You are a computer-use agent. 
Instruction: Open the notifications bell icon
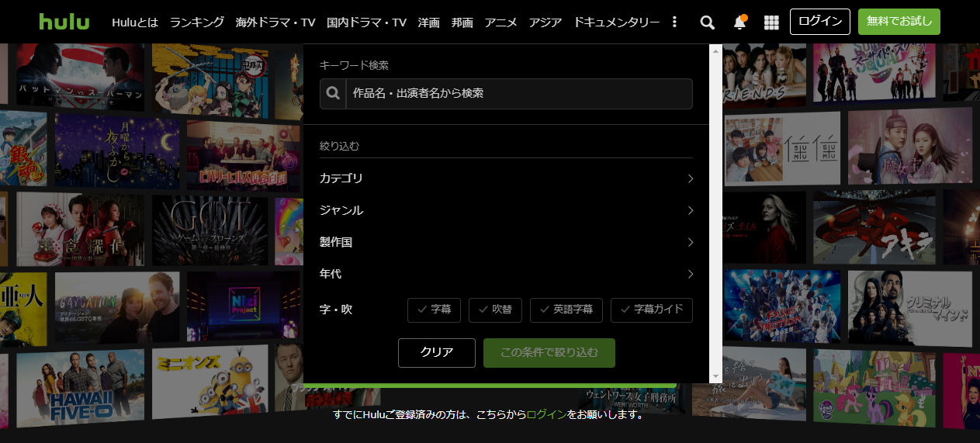pyautogui.click(x=739, y=22)
